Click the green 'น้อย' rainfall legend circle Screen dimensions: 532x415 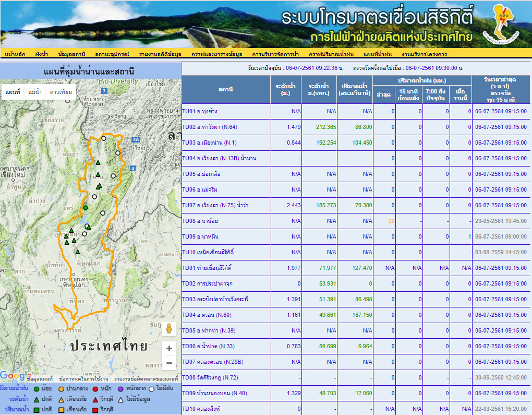point(37,389)
